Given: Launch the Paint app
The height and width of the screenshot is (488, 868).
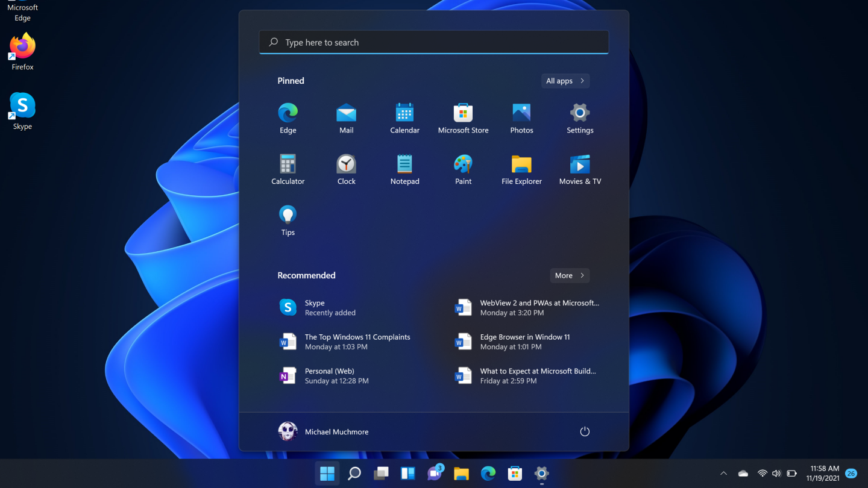Looking at the screenshot, I should point(463,169).
